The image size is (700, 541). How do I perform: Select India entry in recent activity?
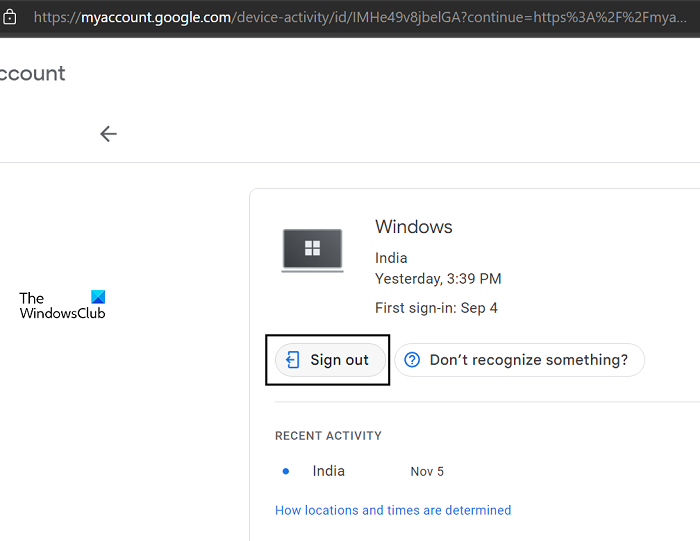(329, 471)
